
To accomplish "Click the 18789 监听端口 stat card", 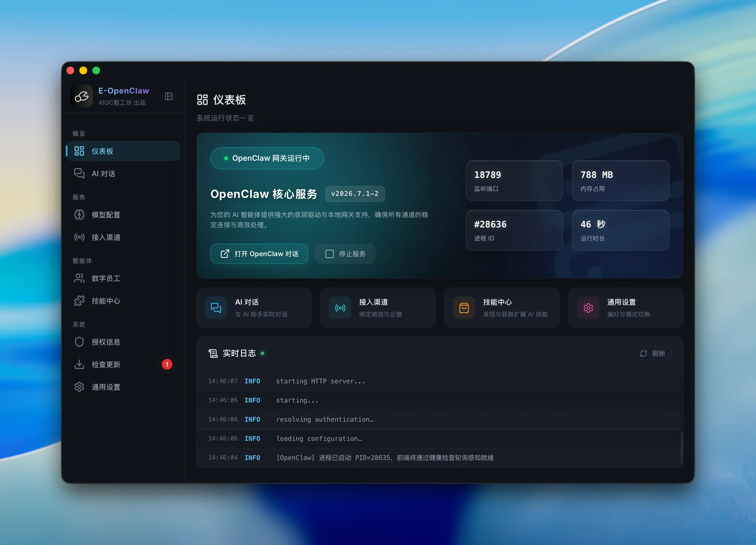I will click(x=514, y=181).
